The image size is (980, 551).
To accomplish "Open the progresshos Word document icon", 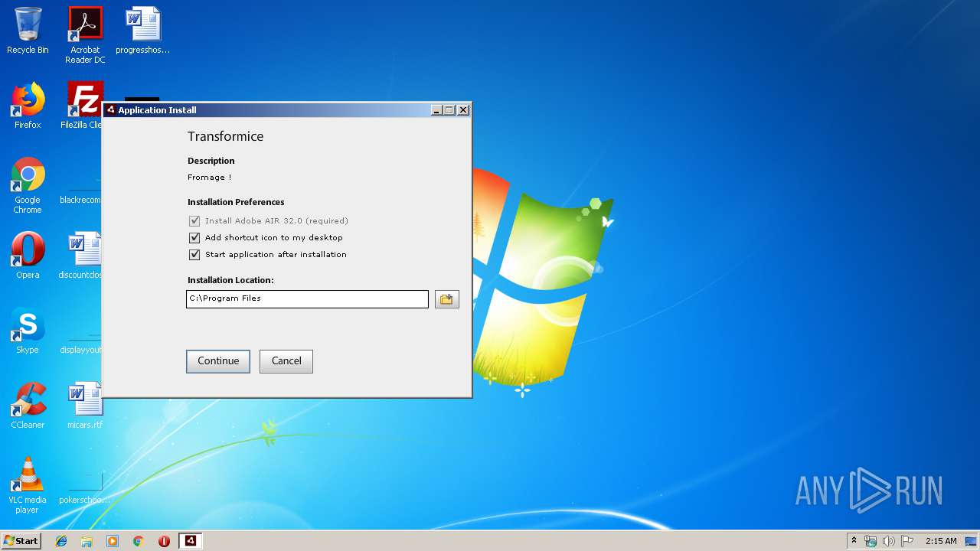I will [143, 31].
